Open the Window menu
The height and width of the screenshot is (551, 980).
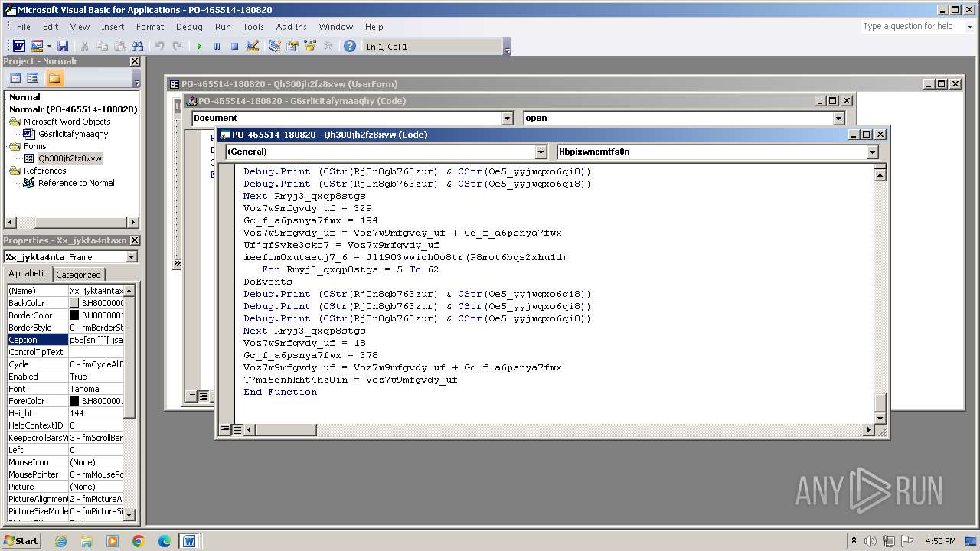[x=336, y=27]
